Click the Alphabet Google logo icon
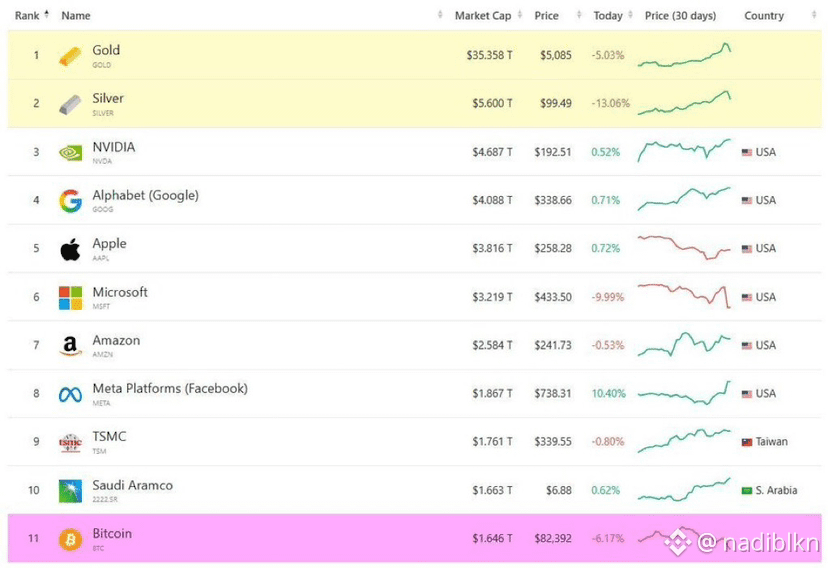 tap(70, 201)
